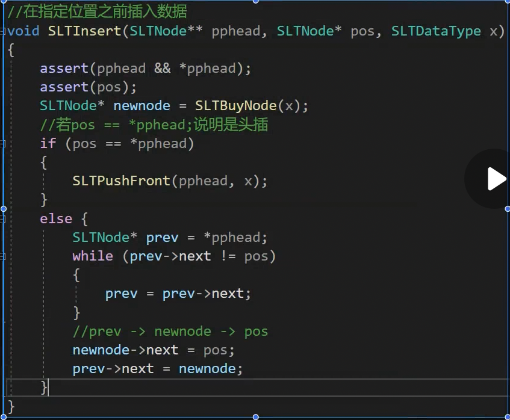Click the line 'prev = prev->next;'
510x420 pixels.
coord(178,294)
